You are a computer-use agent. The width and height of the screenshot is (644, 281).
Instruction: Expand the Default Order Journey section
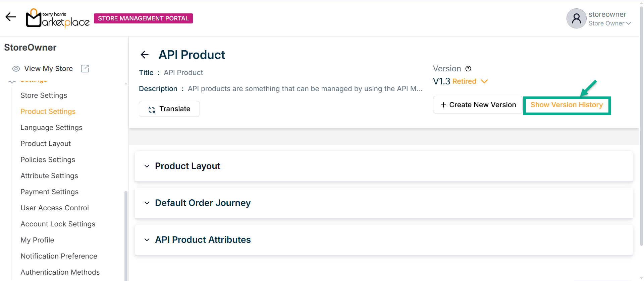[x=147, y=203]
